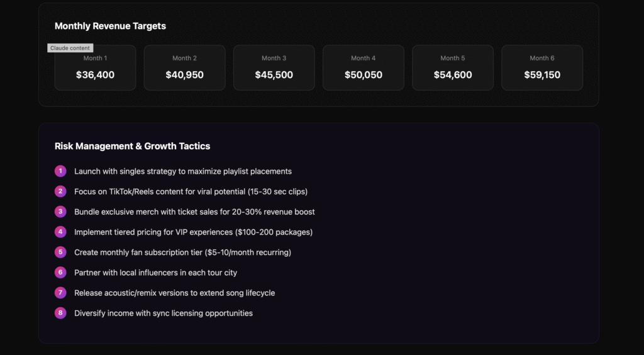
Task: Select the Month 4 $50,050 card
Action: [363, 67]
